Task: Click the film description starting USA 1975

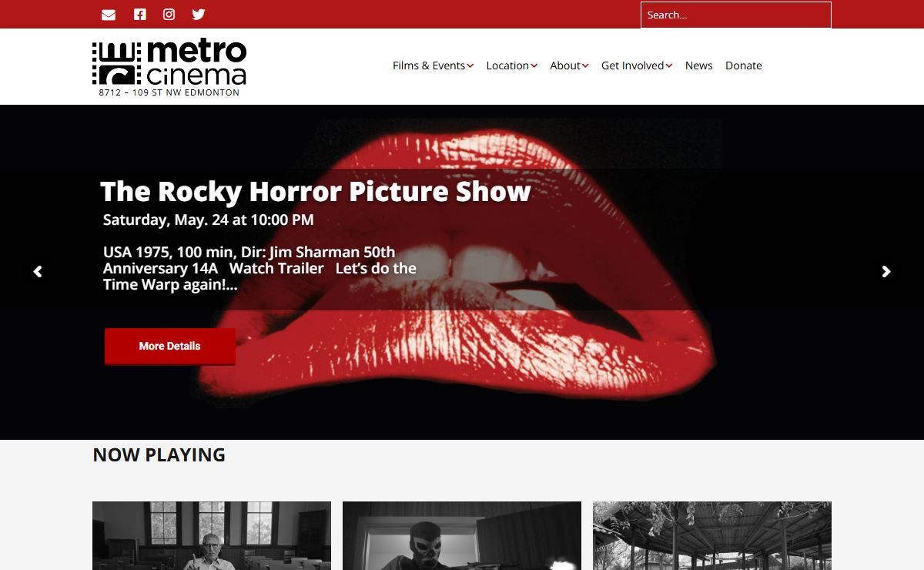Action: [260, 268]
